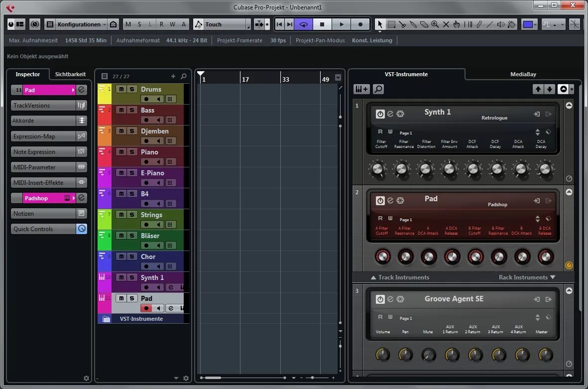Click freeze snowflake icon on Groove Agent SE
Viewport: 588px width, 389px height.
pyautogui.click(x=400, y=299)
